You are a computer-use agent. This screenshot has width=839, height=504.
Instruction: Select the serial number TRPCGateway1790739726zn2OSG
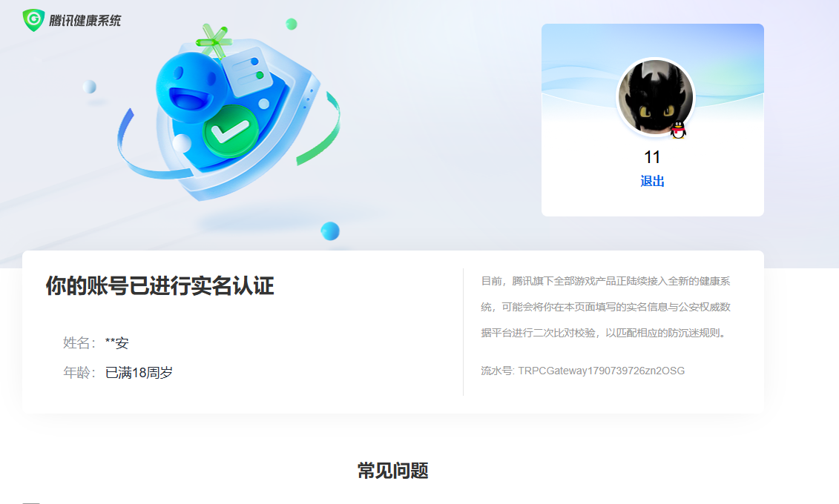point(602,371)
